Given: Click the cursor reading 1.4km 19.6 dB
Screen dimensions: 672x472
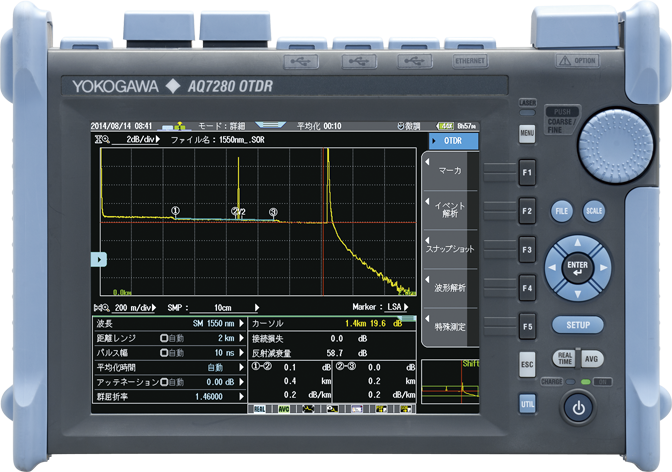Looking at the screenshot, I should (x=374, y=323).
